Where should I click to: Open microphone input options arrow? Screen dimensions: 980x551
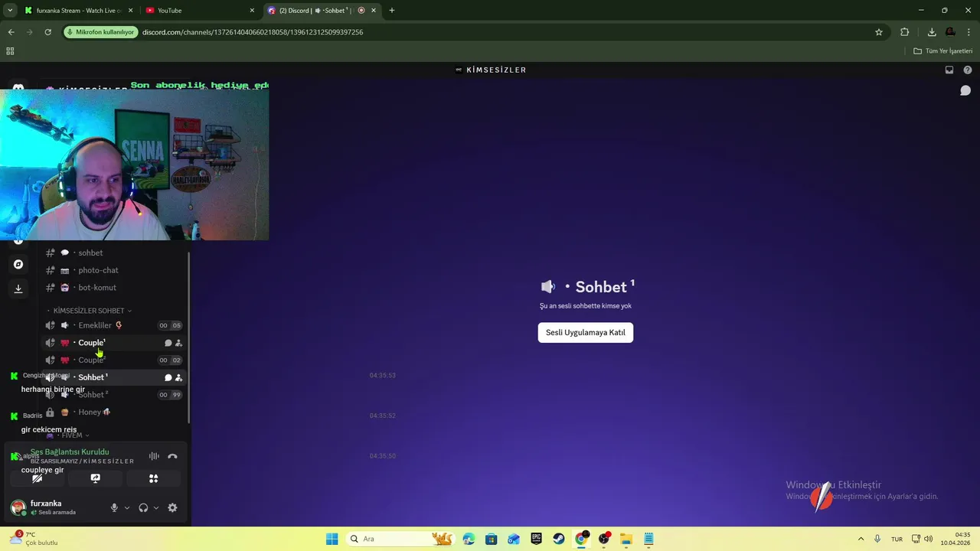click(x=127, y=507)
